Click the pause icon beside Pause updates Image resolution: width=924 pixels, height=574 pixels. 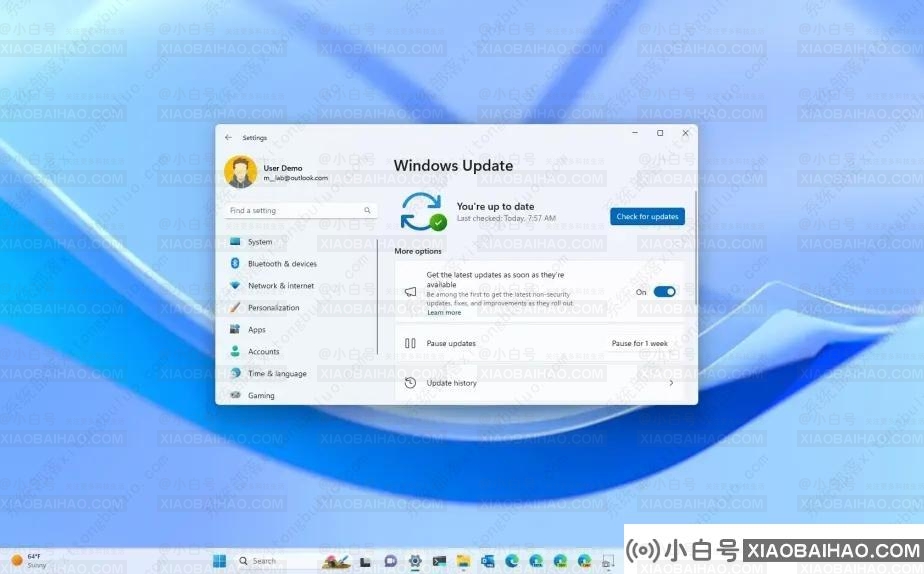[x=410, y=343]
